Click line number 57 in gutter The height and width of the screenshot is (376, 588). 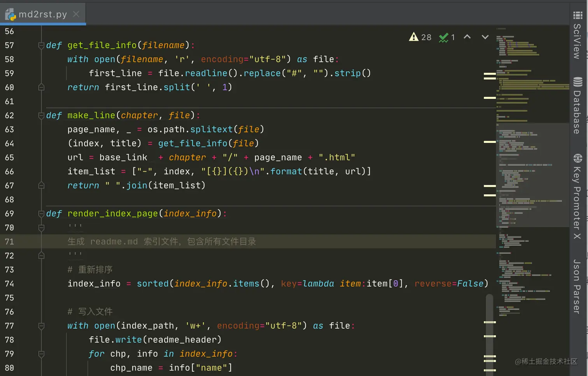[x=9, y=46]
